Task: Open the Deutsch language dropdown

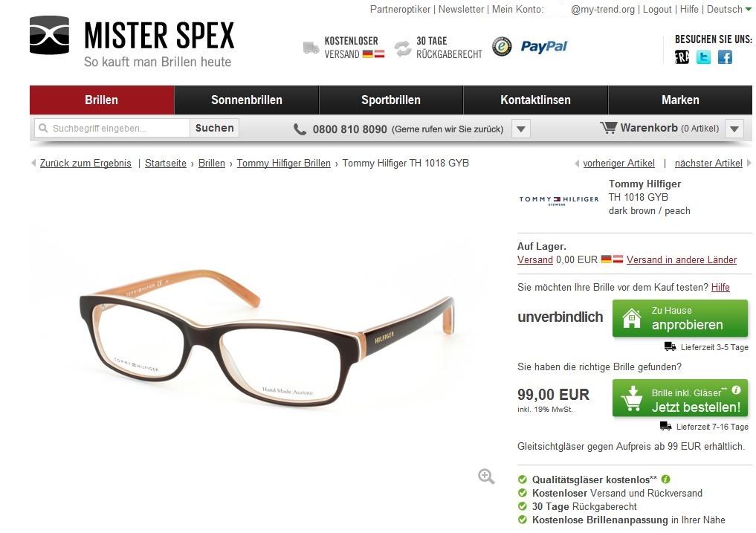Action: (729, 9)
